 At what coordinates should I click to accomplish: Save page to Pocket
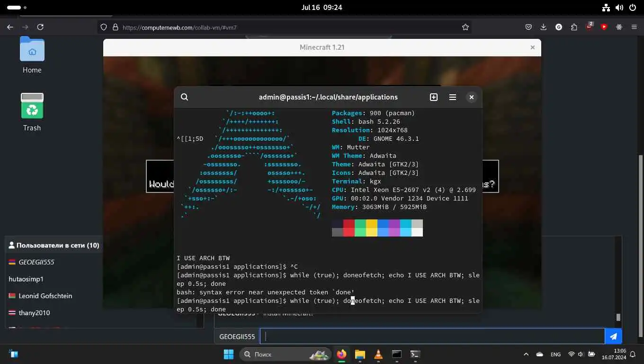tap(528, 27)
